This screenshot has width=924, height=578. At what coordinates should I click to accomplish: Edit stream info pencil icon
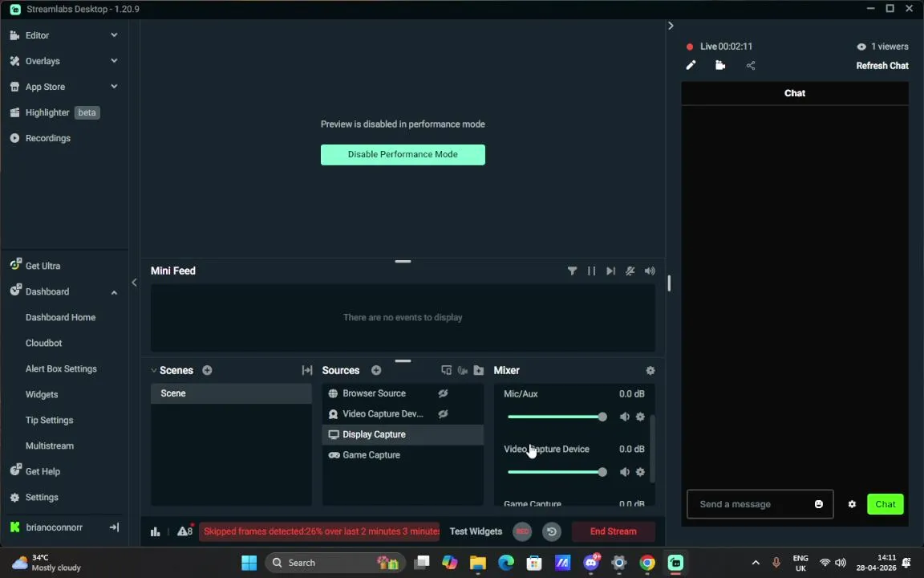(x=691, y=66)
